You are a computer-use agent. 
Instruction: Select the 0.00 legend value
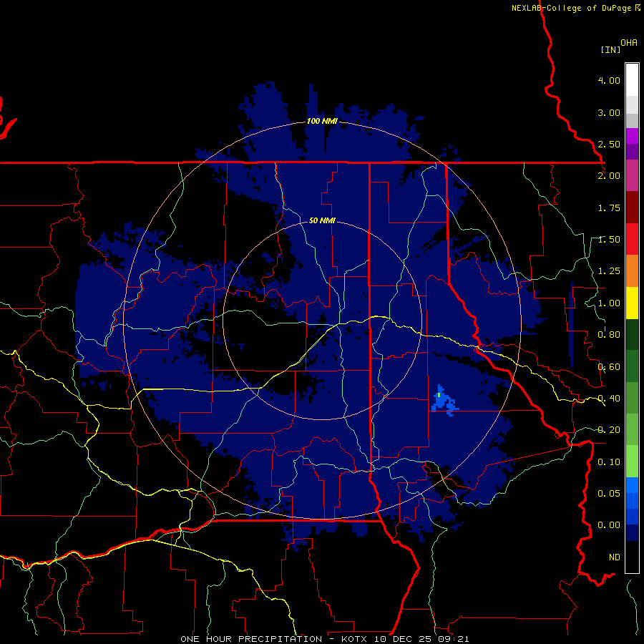point(609,525)
